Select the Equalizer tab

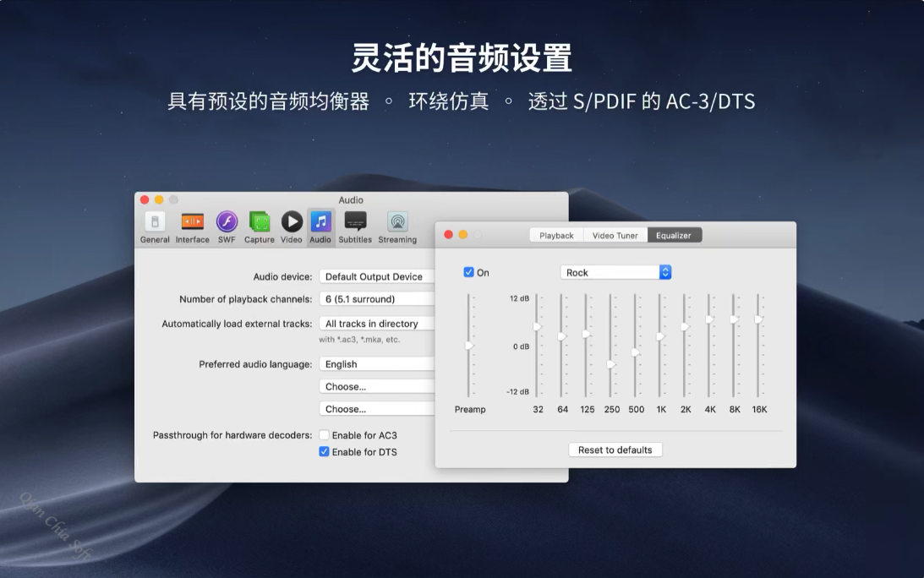[674, 235]
